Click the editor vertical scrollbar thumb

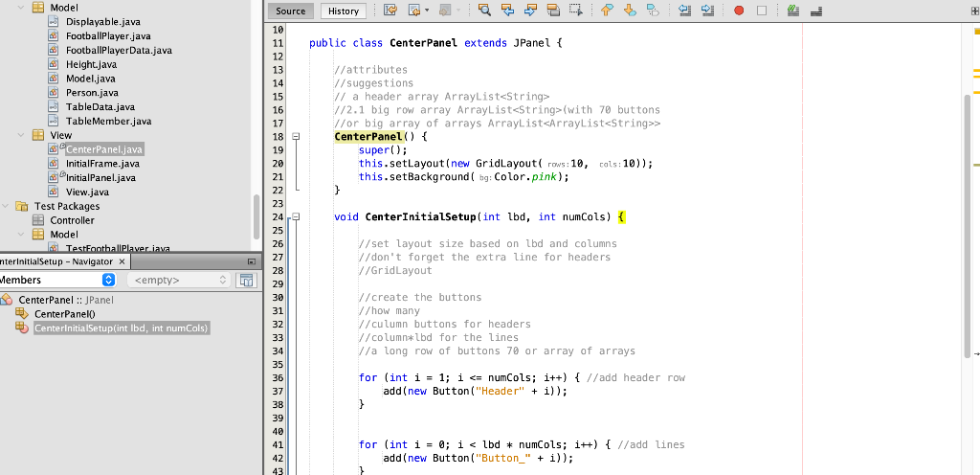(x=968, y=225)
